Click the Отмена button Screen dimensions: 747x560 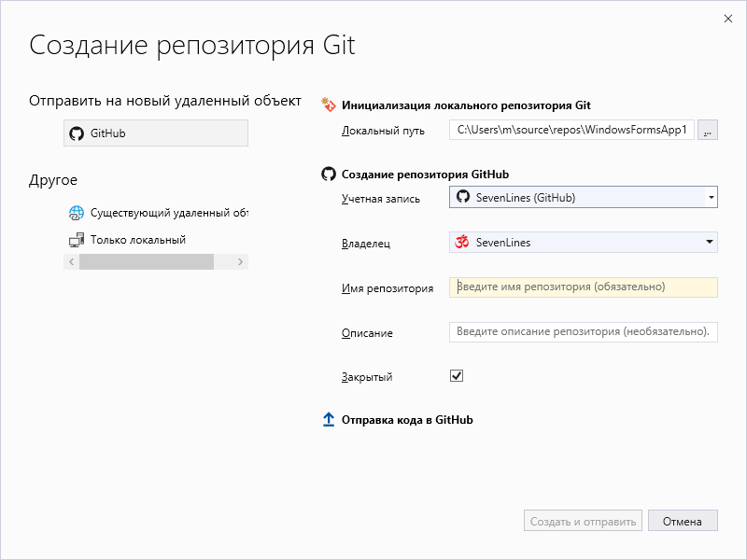click(683, 521)
